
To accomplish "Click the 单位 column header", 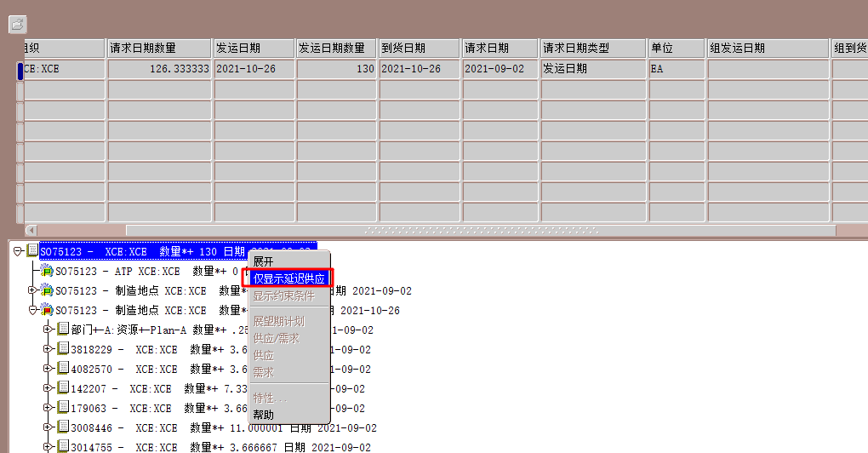I will point(677,49).
